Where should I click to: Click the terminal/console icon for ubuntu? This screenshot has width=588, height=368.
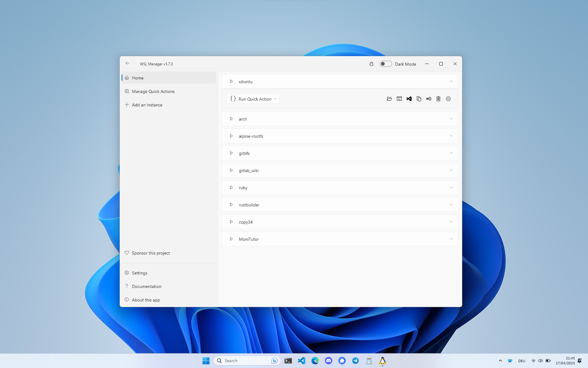(399, 99)
